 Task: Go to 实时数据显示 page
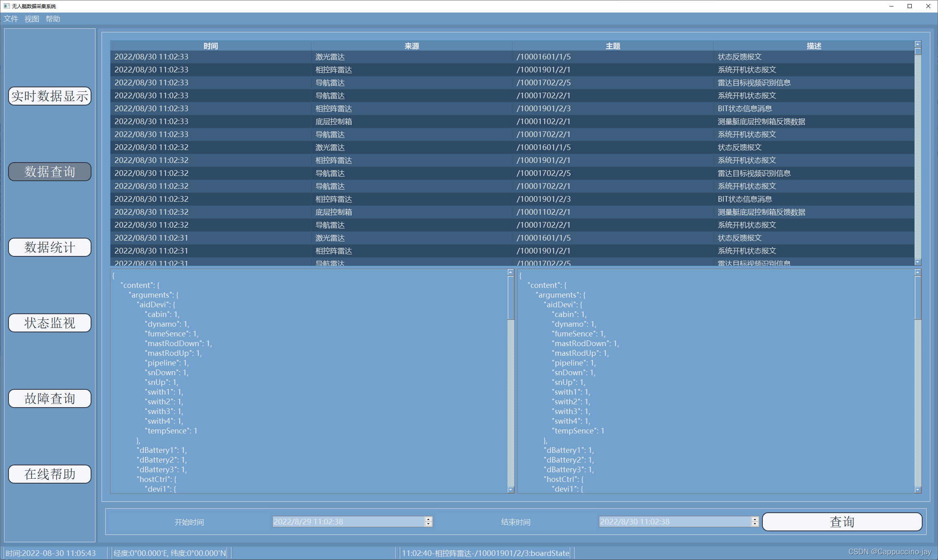[50, 96]
